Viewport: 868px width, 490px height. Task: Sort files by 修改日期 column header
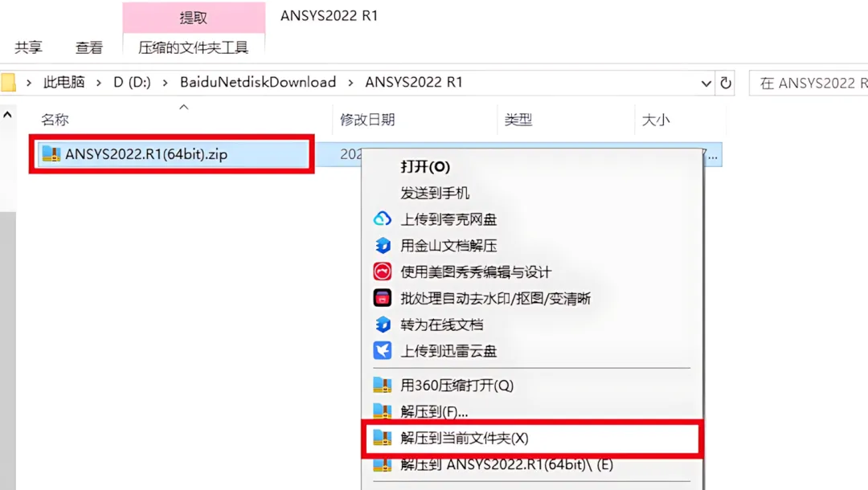click(367, 120)
